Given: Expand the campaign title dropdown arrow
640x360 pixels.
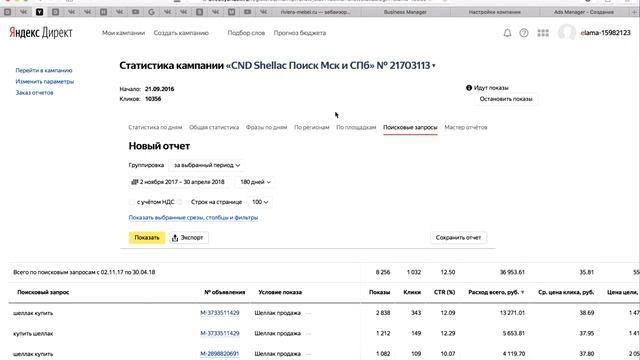Looking at the screenshot, I should tap(433, 66).
